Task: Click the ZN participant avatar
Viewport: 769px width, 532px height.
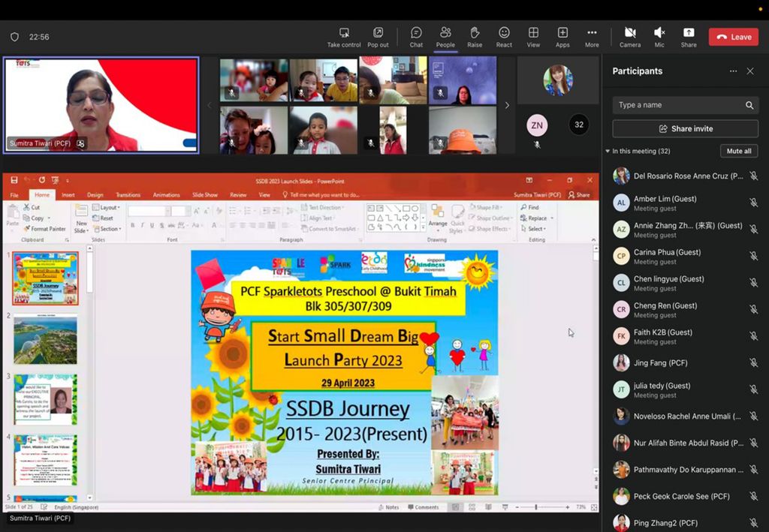Action: coord(537,125)
